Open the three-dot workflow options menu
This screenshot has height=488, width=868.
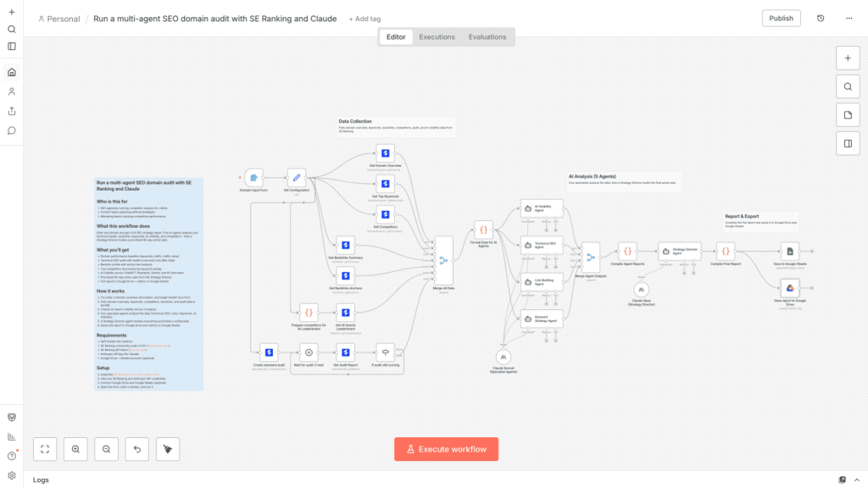click(849, 19)
